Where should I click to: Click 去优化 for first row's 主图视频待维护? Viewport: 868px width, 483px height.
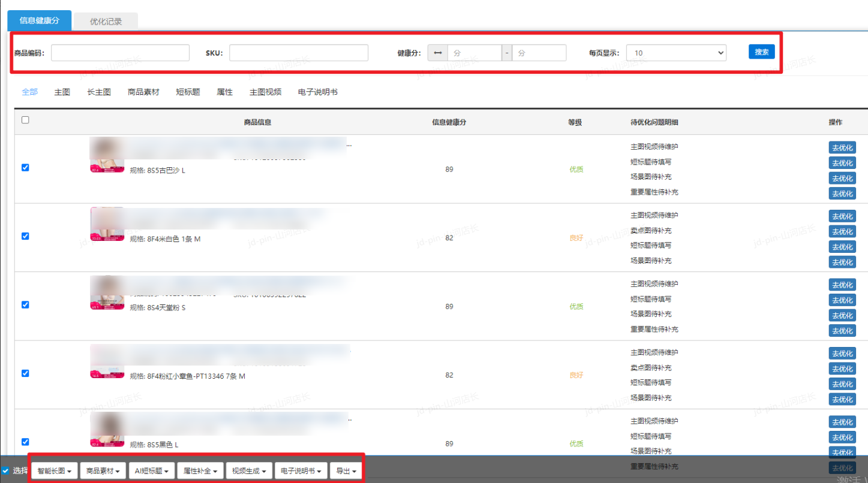842,148
